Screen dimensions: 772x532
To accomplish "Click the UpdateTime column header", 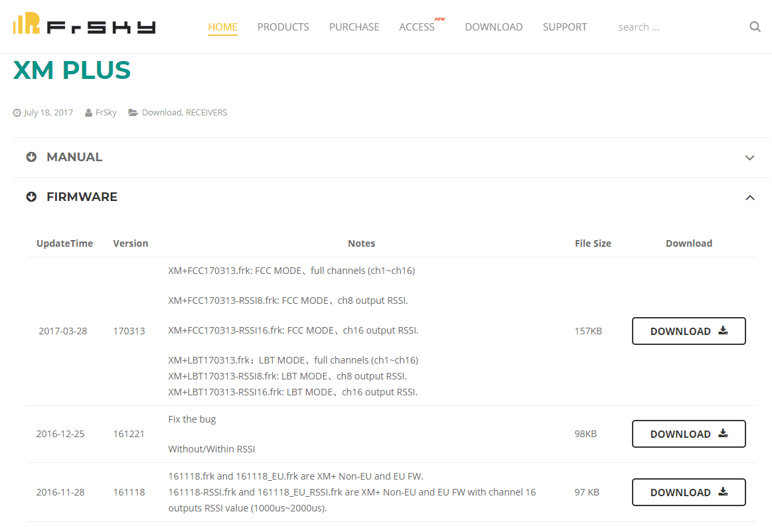I will [x=64, y=243].
